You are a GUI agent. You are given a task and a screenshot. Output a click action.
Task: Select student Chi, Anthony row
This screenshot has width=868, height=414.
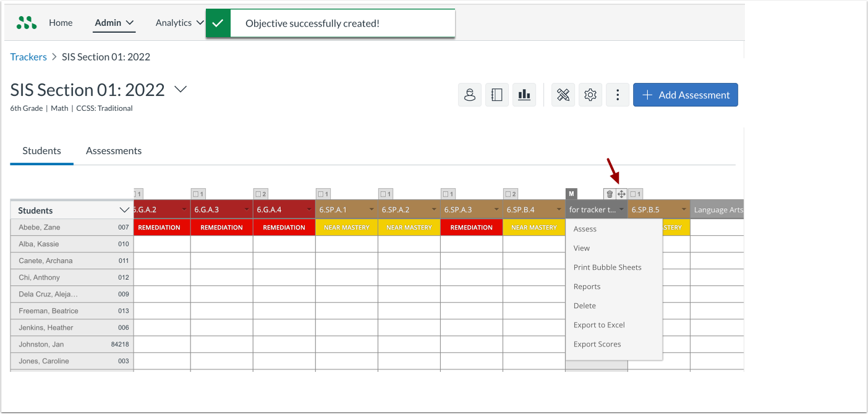coord(72,277)
